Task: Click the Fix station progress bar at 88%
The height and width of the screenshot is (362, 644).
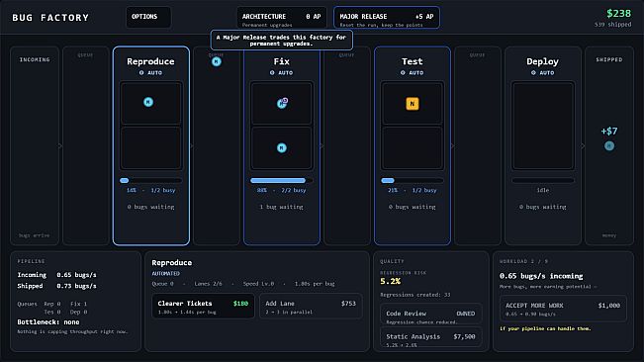Action: click(x=281, y=180)
